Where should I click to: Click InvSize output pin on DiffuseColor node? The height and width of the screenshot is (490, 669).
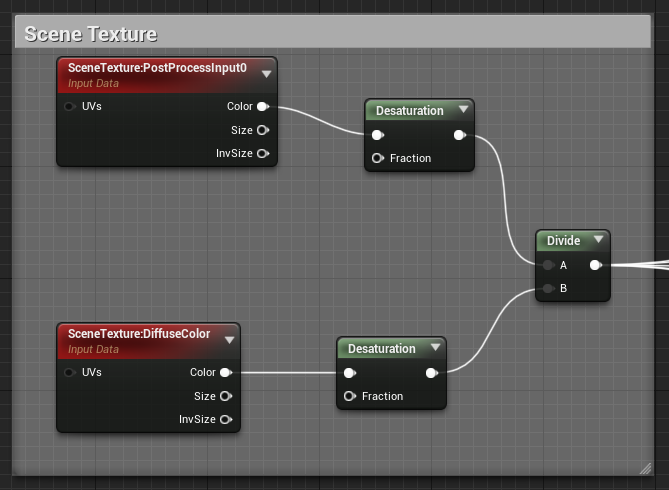coord(225,420)
